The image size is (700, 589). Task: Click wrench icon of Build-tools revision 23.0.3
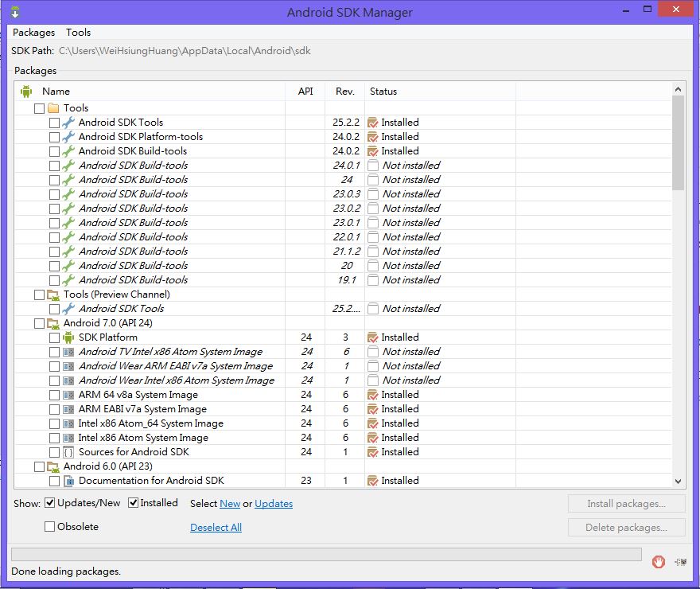coord(68,193)
